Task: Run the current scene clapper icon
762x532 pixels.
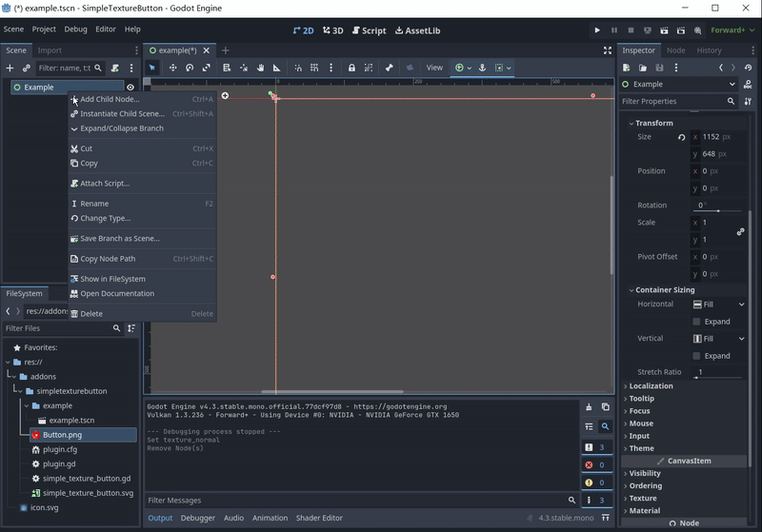Action: [664, 30]
